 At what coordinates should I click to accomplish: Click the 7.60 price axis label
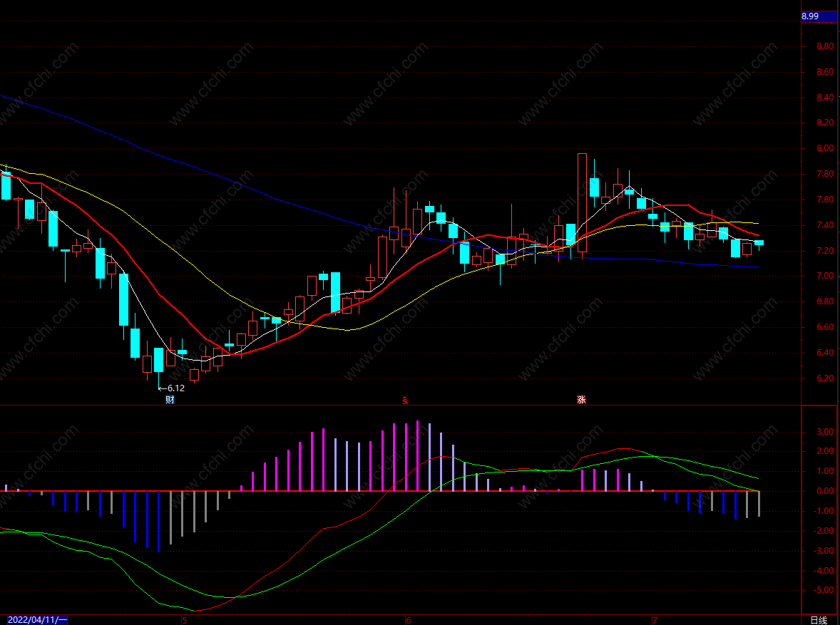[825, 200]
